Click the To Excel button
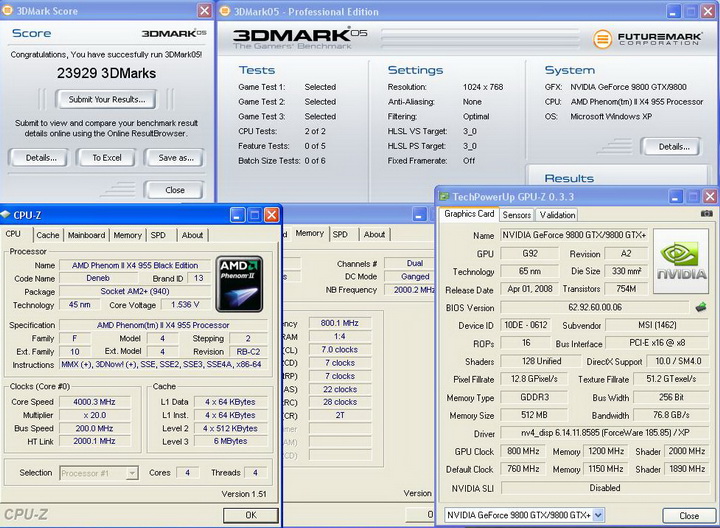The height and width of the screenshot is (528, 720). [x=106, y=157]
